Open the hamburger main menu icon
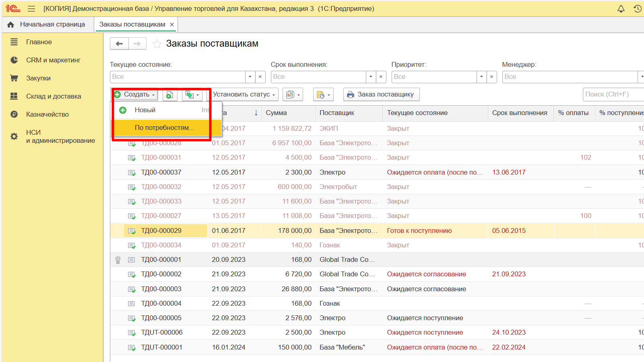The height and width of the screenshot is (362, 644). 31,8
